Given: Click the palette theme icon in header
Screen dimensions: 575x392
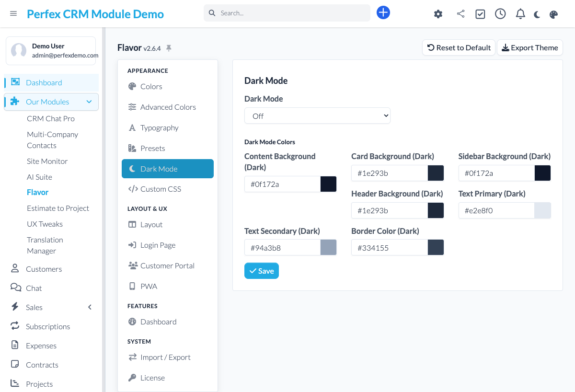Looking at the screenshot, I should click(x=553, y=14).
